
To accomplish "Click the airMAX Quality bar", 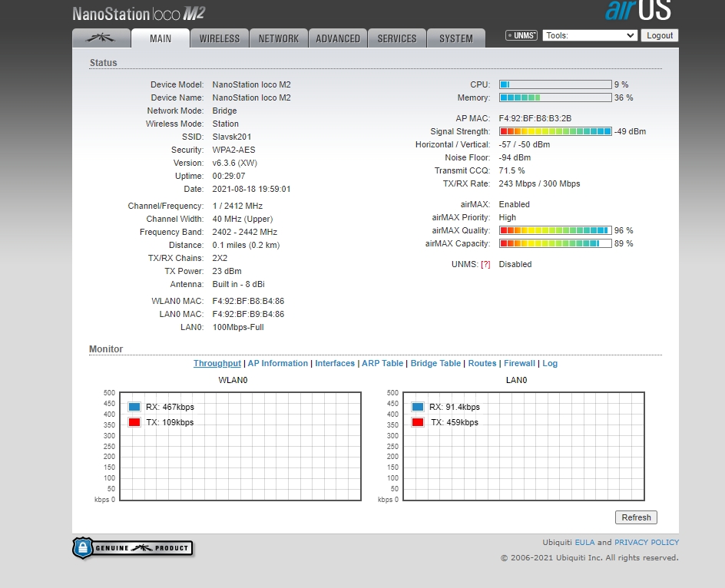I will (x=555, y=230).
